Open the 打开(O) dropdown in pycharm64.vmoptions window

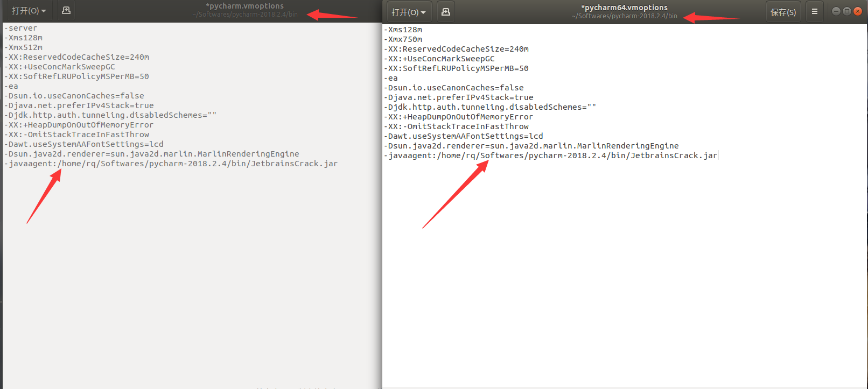pos(409,12)
